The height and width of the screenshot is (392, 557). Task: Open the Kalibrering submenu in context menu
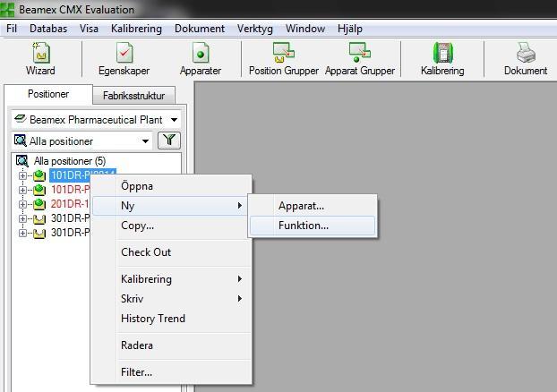pyautogui.click(x=171, y=279)
